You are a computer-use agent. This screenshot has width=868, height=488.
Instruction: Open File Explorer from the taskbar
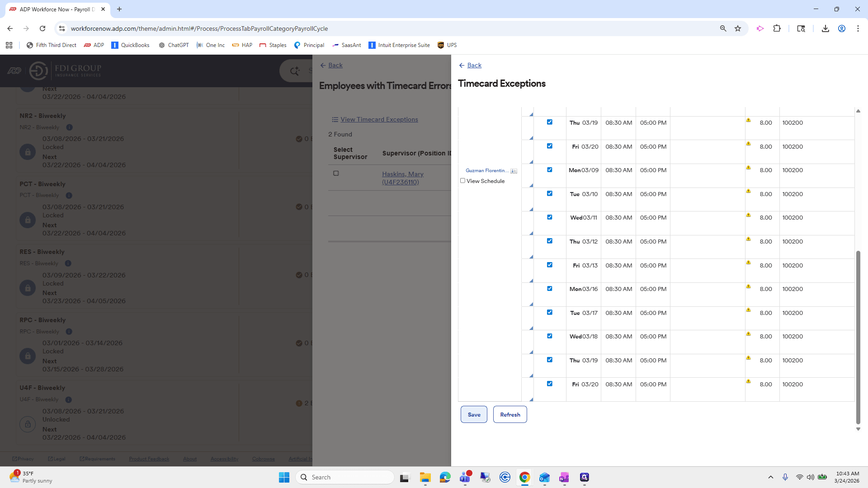point(425,477)
